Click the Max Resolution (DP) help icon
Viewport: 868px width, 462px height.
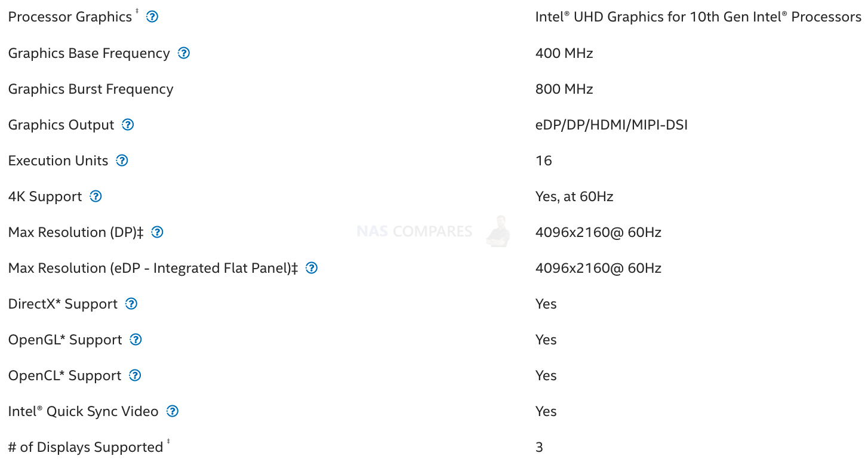(x=157, y=232)
